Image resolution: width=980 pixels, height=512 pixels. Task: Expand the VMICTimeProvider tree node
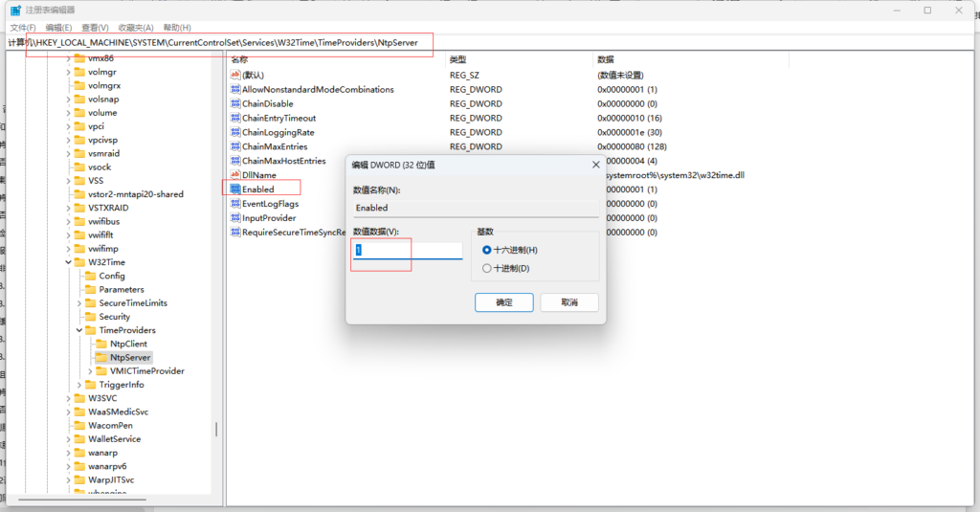point(90,371)
